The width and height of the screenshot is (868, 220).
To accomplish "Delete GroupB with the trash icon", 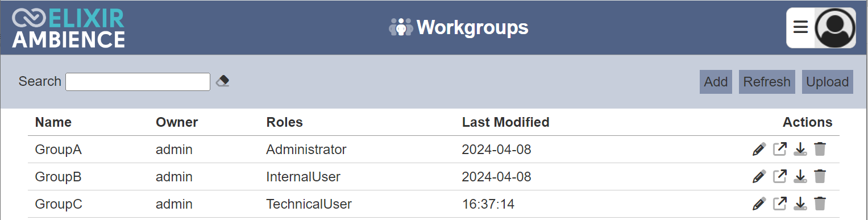I will pos(820,177).
